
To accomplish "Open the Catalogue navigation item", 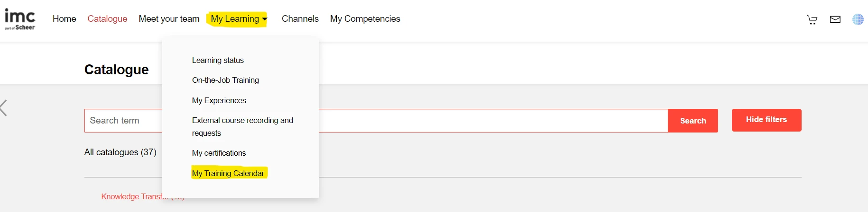I will tap(107, 19).
